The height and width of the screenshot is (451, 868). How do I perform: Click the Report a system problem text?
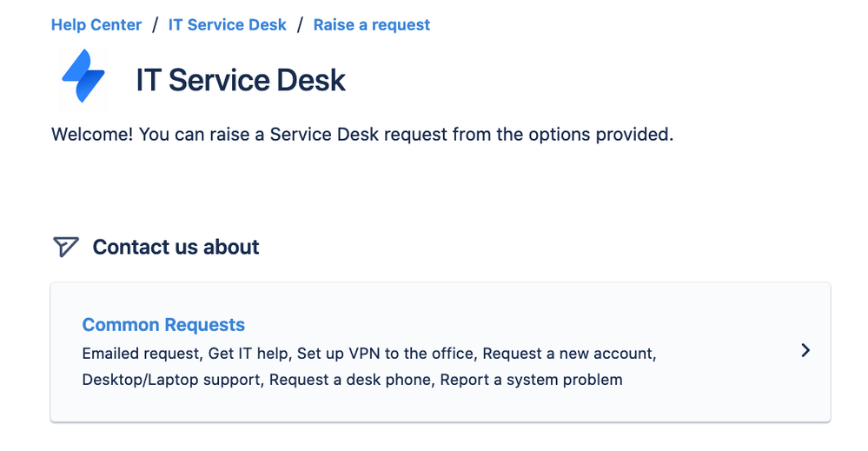point(532,380)
